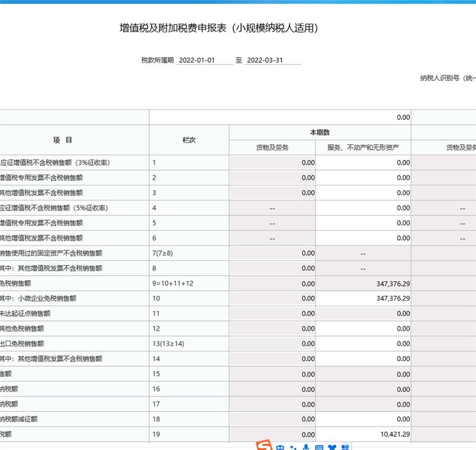
Task: Click the Sogou input method S logo
Action: (x=265, y=446)
